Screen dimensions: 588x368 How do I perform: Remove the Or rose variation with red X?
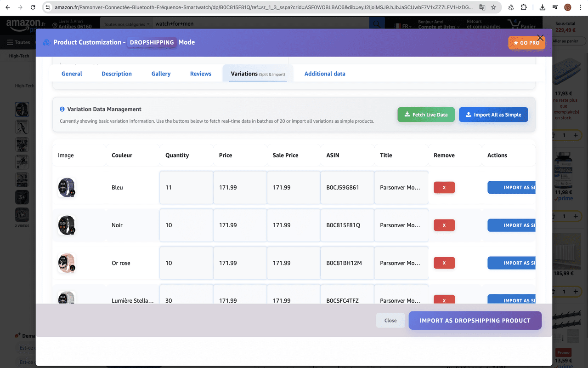pos(444,263)
